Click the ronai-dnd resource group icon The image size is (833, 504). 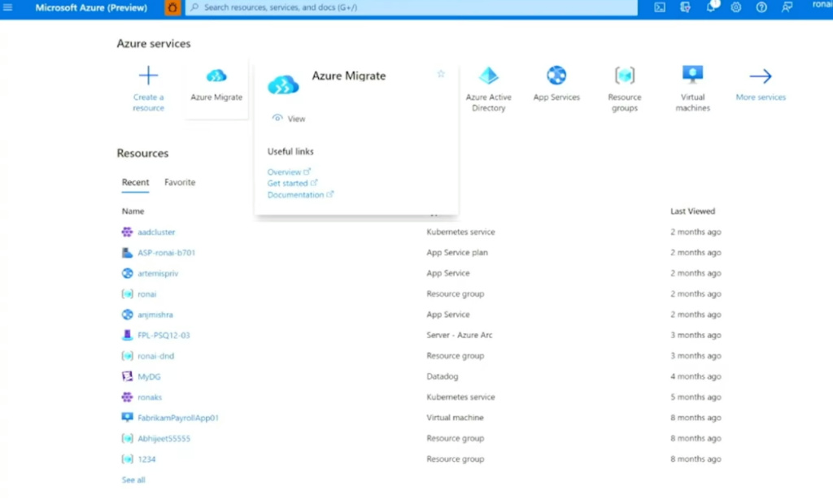[127, 356]
